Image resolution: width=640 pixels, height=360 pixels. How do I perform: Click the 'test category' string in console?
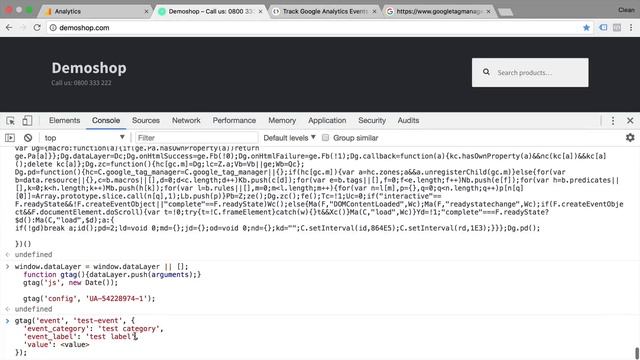[129, 329]
